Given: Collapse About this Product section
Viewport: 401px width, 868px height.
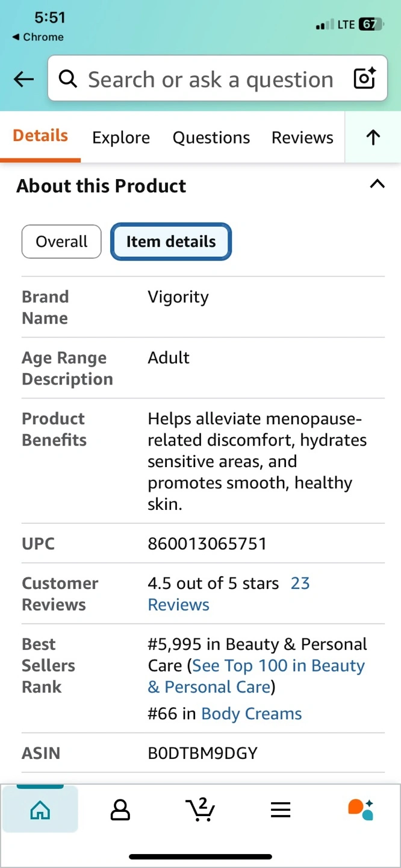Looking at the screenshot, I should [x=377, y=184].
